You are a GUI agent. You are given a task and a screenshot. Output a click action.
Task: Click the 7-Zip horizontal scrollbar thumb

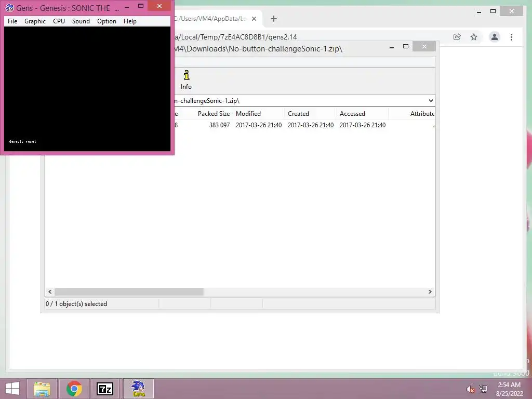[129, 292]
